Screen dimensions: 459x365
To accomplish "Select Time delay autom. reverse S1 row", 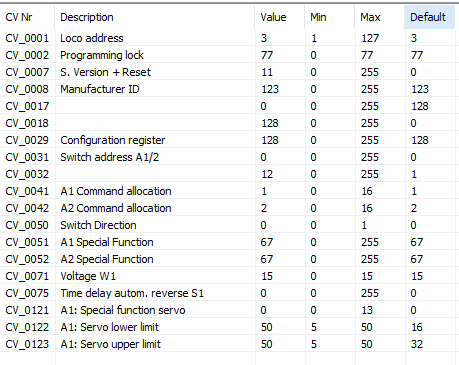I will point(228,293).
